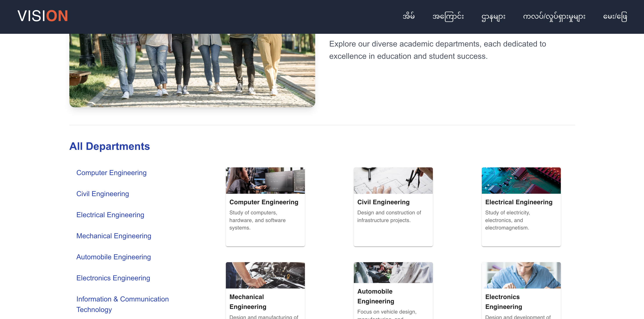Open the အိမ် home menu item
The width and height of the screenshot is (644, 319).
[x=408, y=16]
